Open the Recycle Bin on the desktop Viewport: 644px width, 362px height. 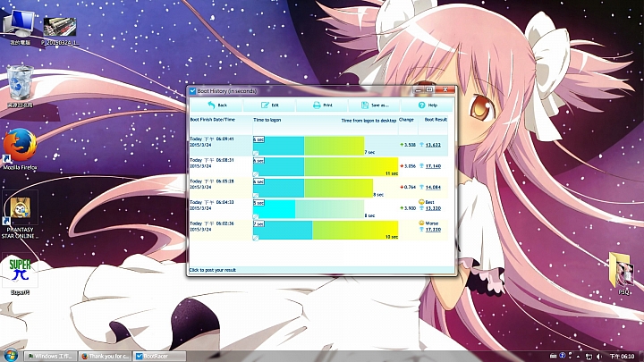coord(20,86)
